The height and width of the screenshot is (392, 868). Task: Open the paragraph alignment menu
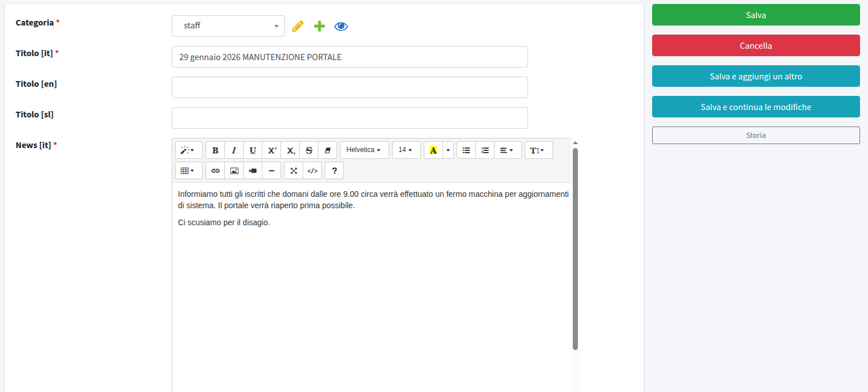point(507,150)
